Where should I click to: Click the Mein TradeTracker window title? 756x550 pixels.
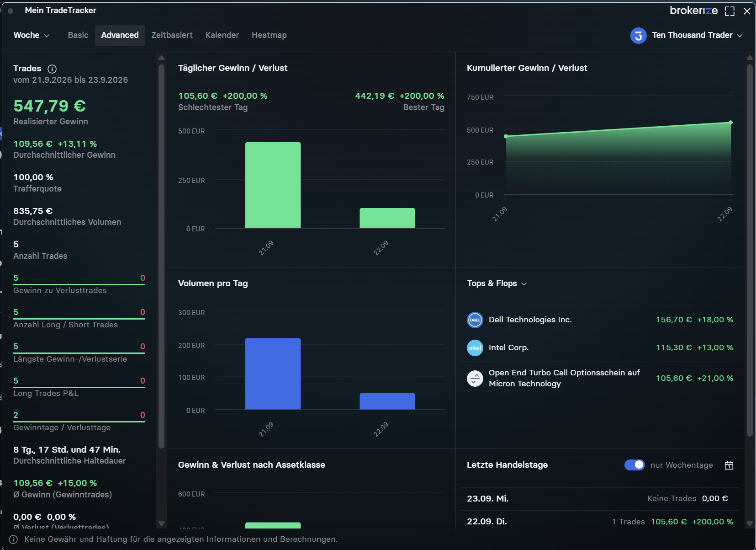[x=60, y=11]
